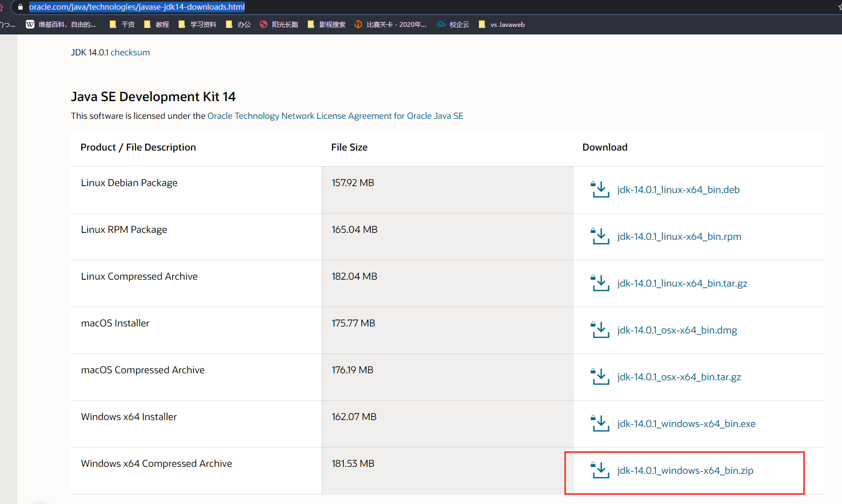This screenshot has height=504, width=842.
Task: Open the Oracle Technology Network License Agreement
Action: [x=335, y=116]
